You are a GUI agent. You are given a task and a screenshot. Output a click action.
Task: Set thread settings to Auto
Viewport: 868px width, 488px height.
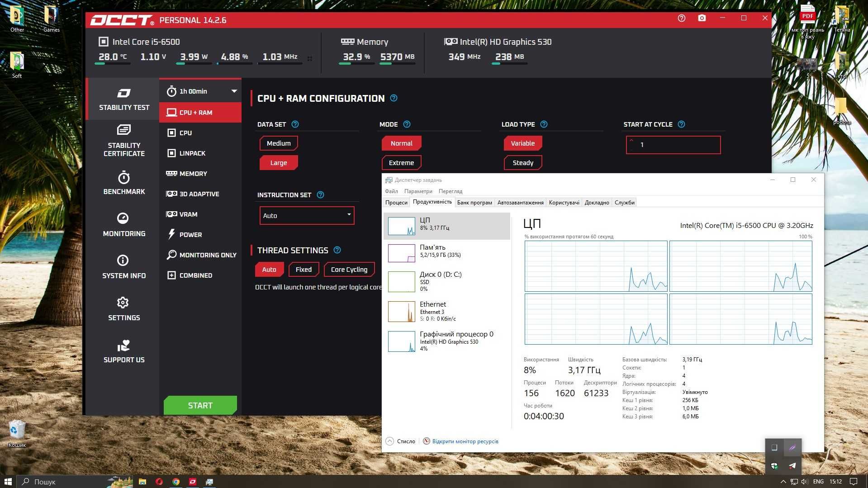point(269,270)
